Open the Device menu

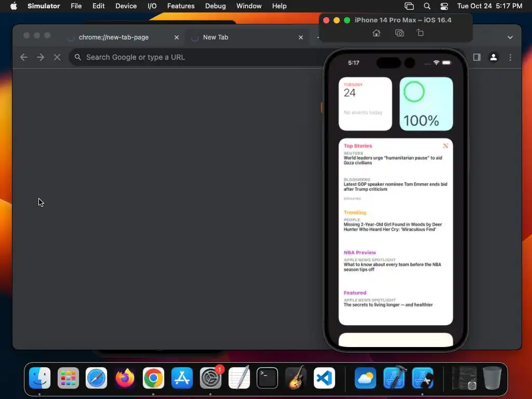pyautogui.click(x=126, y=6)
